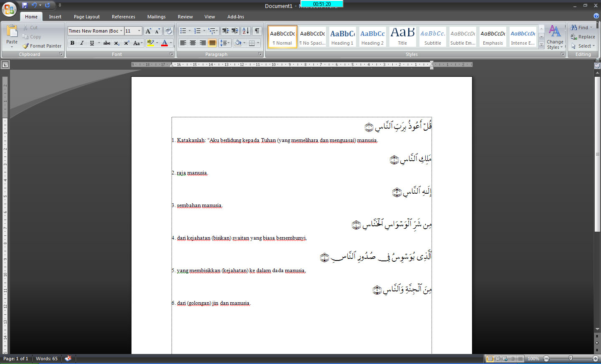
Task: Open the Sort dialog icon
Action: (x=246, y=30)
